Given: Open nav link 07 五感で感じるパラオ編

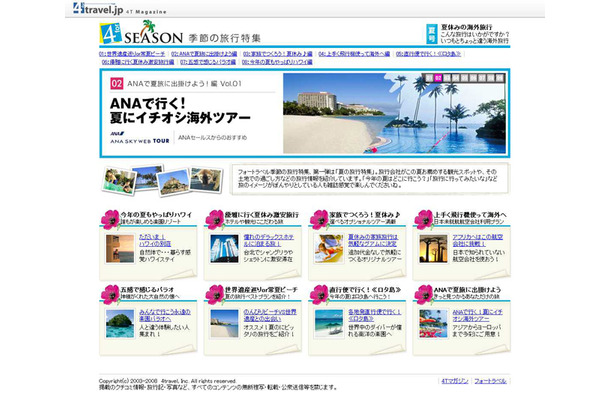Looking at the screenshot, I should click(208, 62).
